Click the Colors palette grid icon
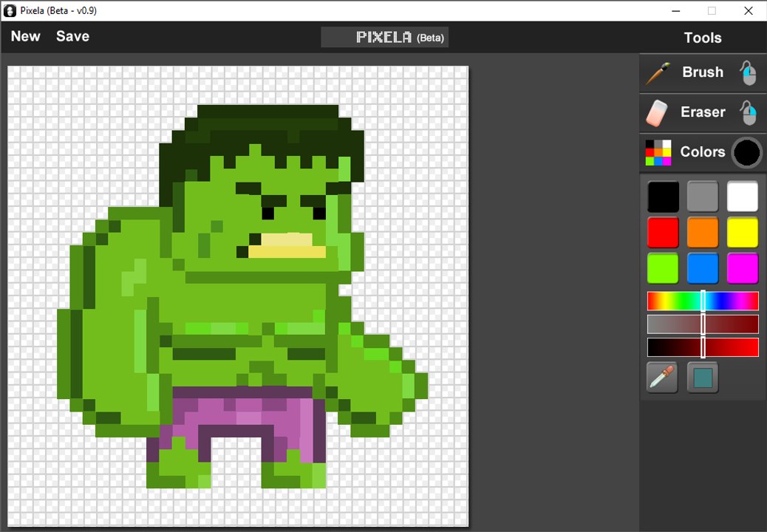The image size is (767, 532). click(658, 152)
